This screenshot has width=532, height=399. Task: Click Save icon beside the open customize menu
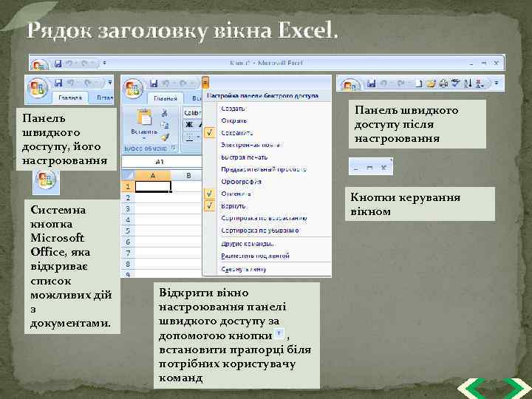(154, 83)
